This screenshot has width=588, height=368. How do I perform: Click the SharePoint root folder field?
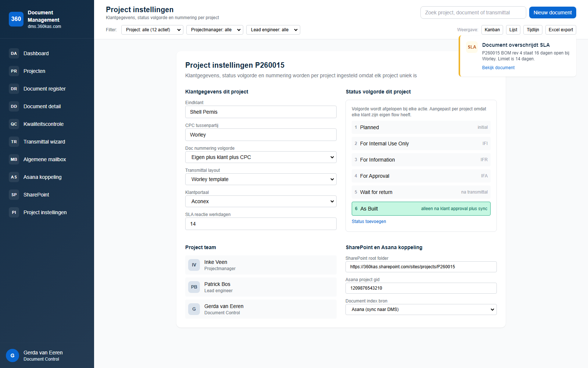tap(421, 267)
